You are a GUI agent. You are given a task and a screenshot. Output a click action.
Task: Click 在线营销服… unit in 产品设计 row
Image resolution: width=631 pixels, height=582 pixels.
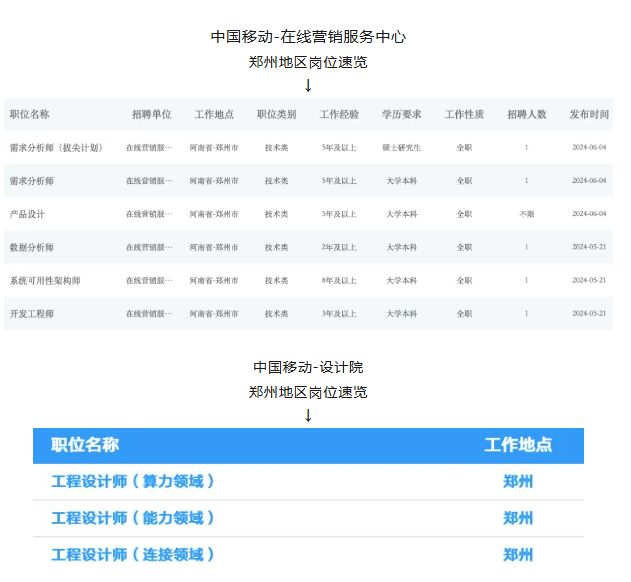(149, 214)
